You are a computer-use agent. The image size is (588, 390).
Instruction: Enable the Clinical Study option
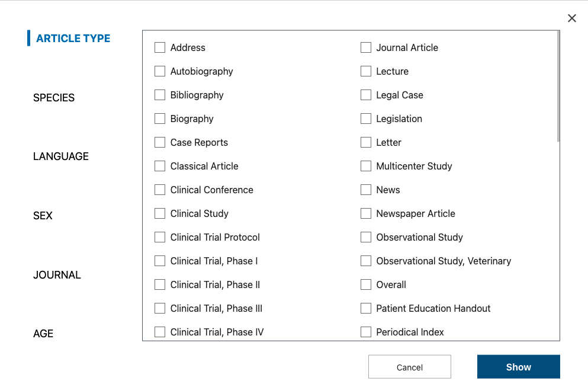tap(160, 213)
